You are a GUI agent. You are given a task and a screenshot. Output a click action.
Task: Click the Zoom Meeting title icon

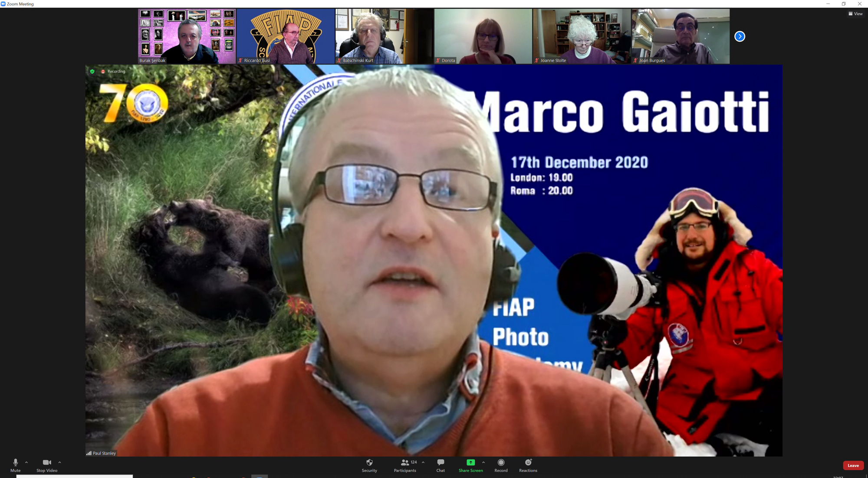3,4
